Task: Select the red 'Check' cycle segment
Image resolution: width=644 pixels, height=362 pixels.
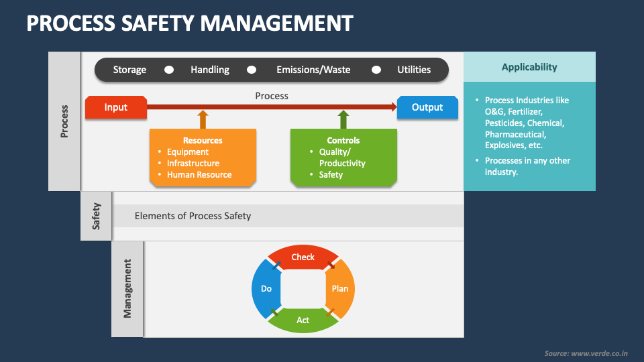Action: pyautogui.click(x=303, y=257)
